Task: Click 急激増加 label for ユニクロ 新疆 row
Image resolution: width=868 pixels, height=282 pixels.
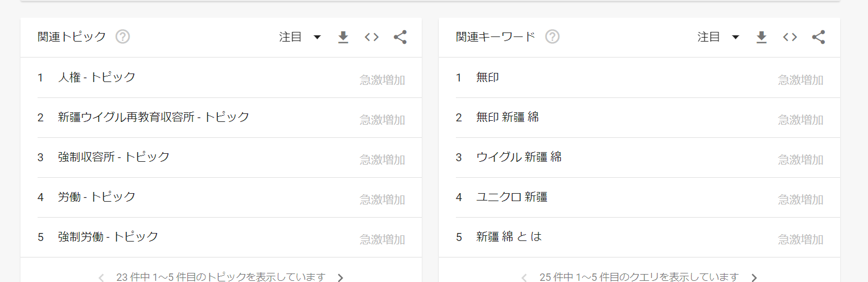Action: pos(801,200)
